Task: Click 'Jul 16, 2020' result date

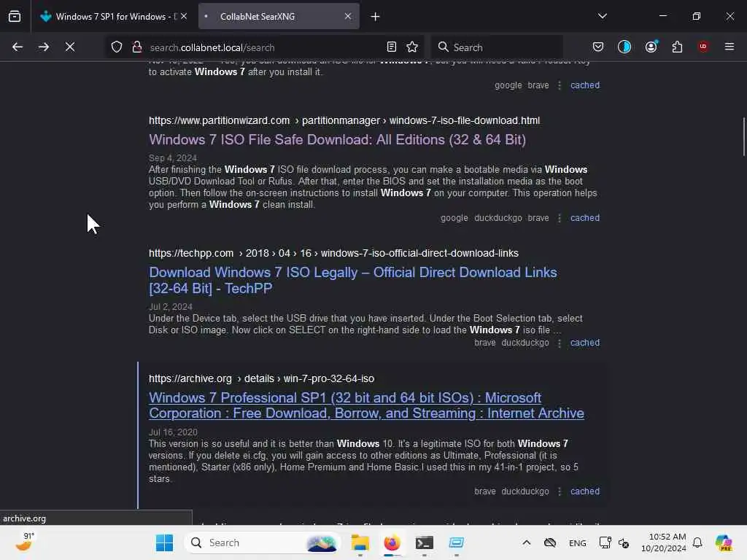Action: click(x=172, y=432)
